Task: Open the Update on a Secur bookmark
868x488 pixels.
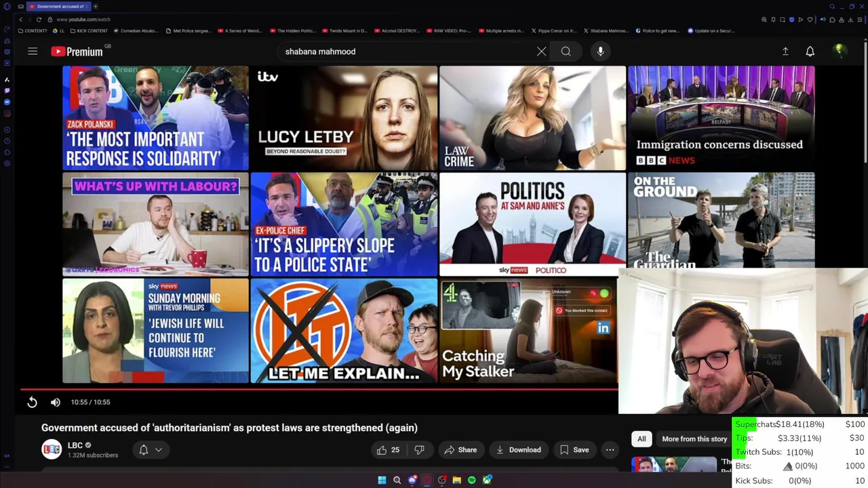Action: (711, 30)
